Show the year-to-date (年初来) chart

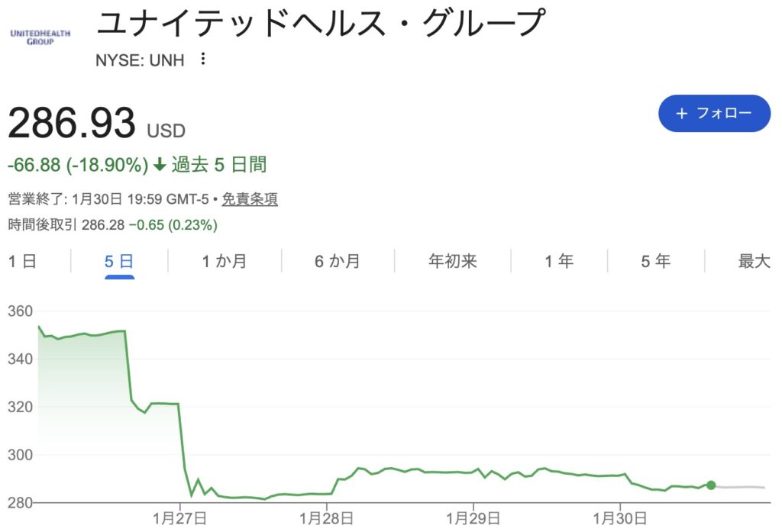(453, 262)
